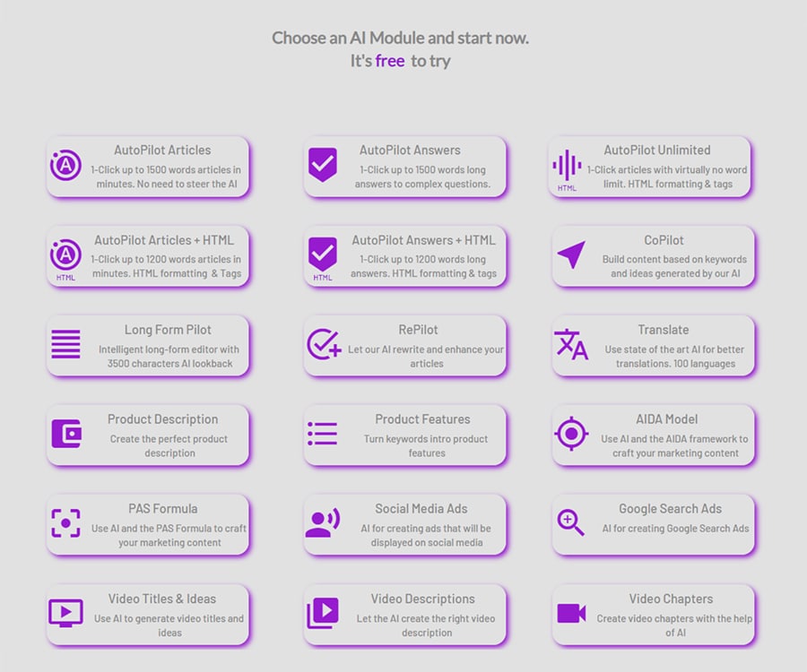The image size is (807, 672).
Task: Click the Social Media Ads speaking person icon
Action: click(323, 523)
